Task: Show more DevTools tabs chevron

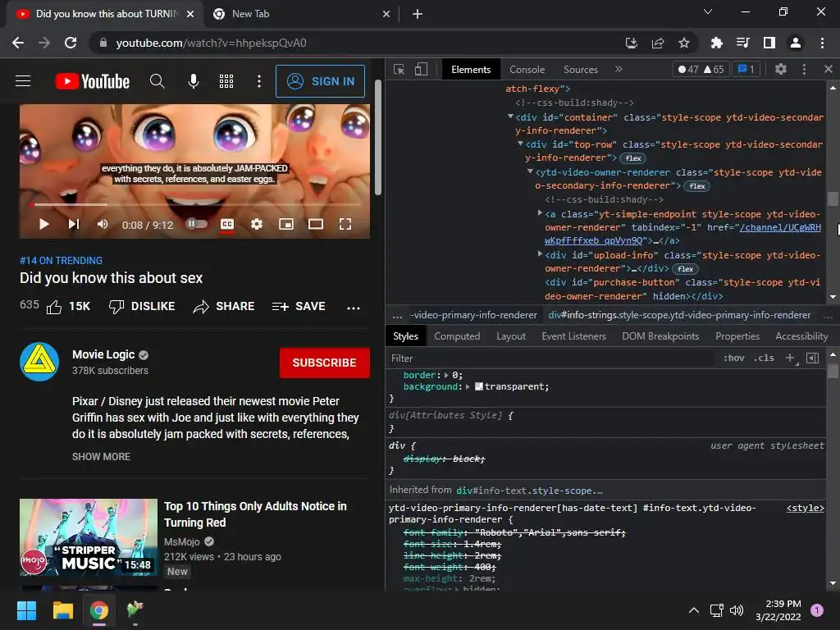Action: click(x=619, y=69)
